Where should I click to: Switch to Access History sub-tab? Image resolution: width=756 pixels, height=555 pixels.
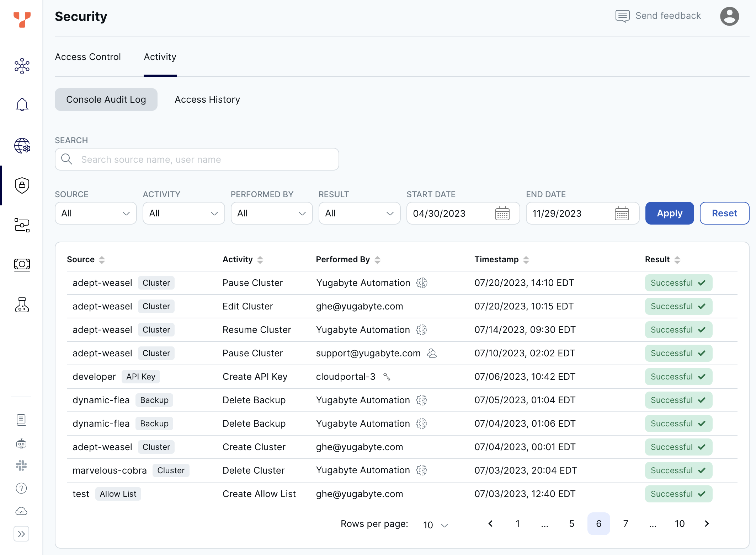207,99
